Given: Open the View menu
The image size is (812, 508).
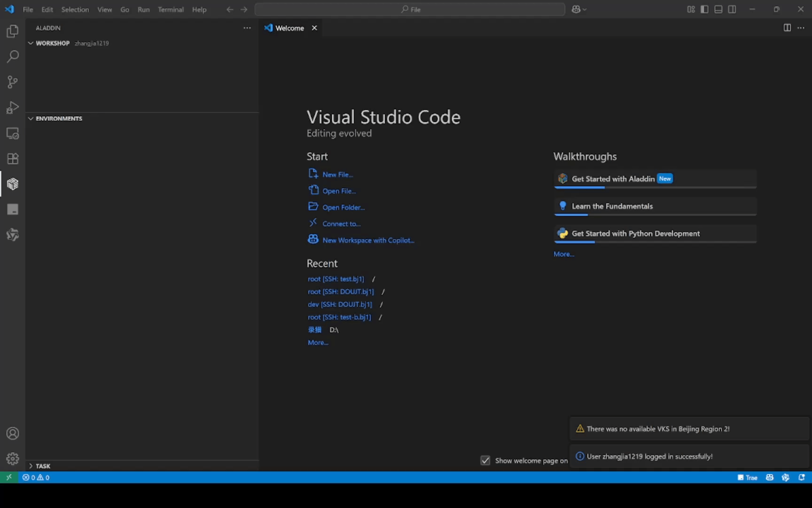Looking at the screenshot, I should (105, 9).
